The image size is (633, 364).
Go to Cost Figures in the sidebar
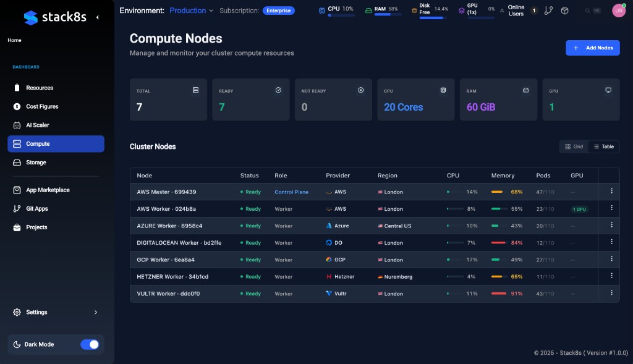point(41,106)
